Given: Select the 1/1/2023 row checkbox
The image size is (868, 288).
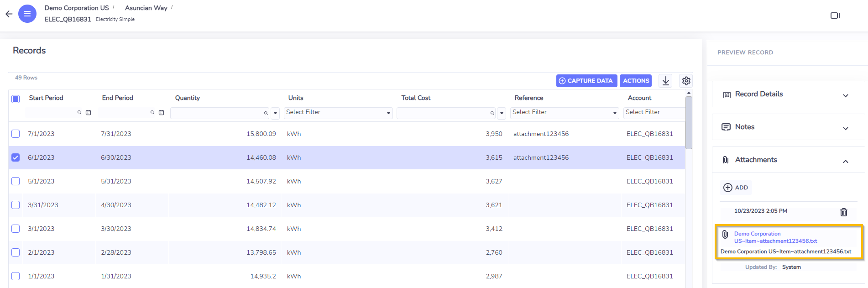Looking at the screenshot, I should click(16, 276).
